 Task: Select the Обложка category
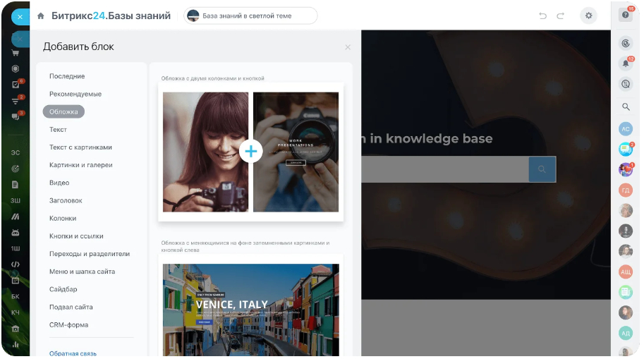click(x=63, y=111)
